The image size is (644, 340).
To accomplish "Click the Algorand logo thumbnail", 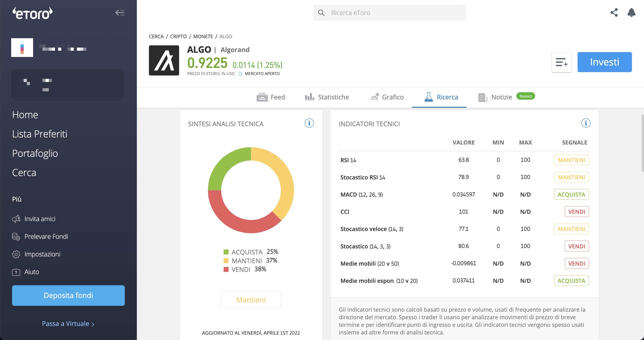I will [x=164, y=61].
